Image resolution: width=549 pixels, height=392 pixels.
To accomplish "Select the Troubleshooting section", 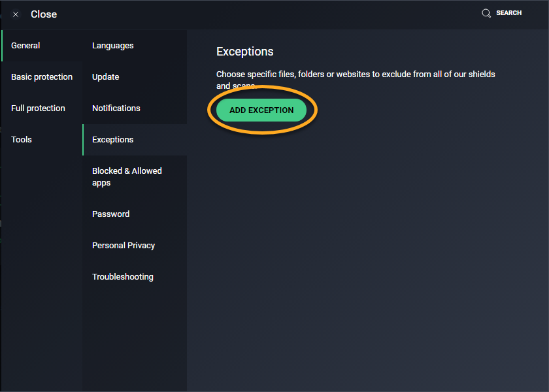I will pyautogui.click(x=123, y=277).
